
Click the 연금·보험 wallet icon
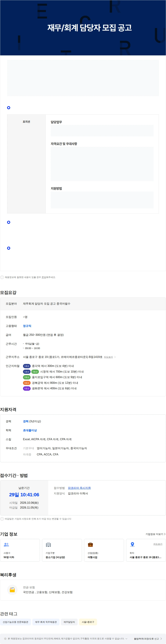12,590
